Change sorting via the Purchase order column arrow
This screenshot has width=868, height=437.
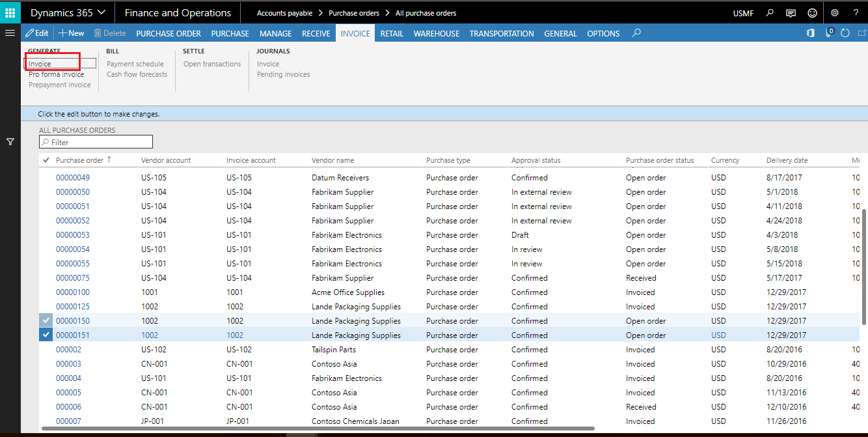(108, 160)
